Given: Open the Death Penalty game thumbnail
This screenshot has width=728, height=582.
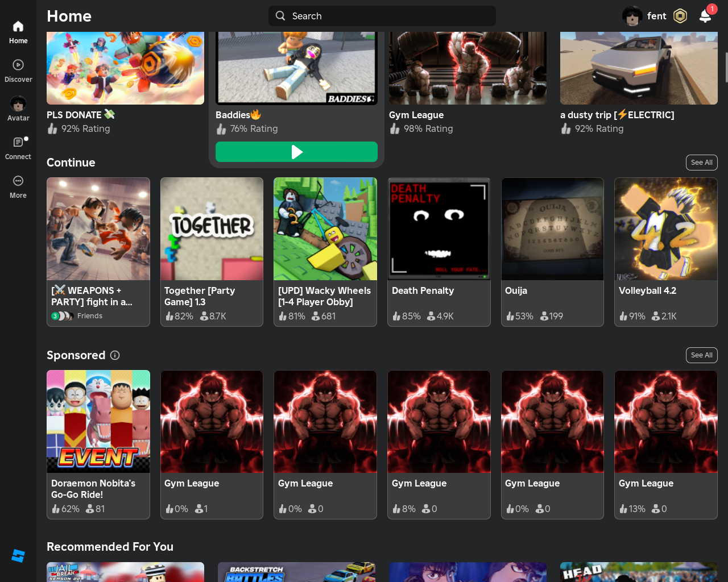Looking at the screenshot, I should point(439,229).
